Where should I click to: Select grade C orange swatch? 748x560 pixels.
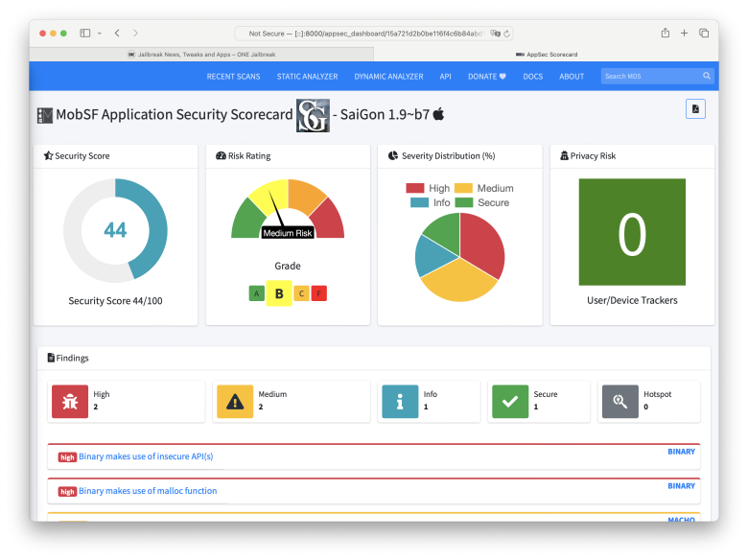[x=301, y=293]
